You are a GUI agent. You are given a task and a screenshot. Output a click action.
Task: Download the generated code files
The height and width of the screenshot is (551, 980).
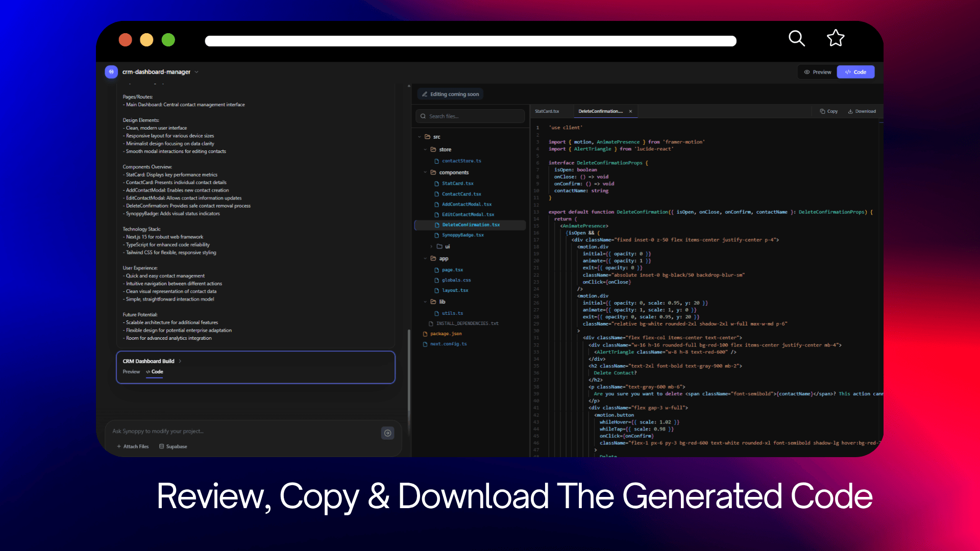[862, 111]
